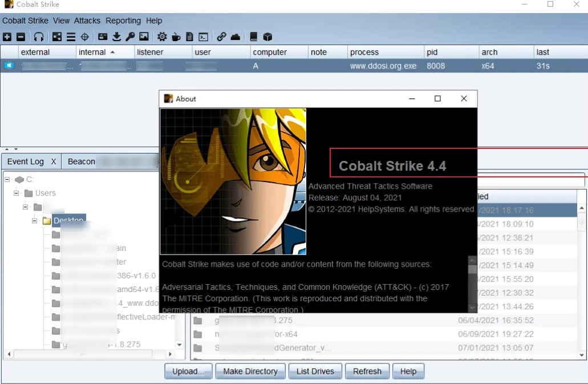Switch to Pivot Graph view icon
Screen dimensions: 588x384
pos(56,37)
